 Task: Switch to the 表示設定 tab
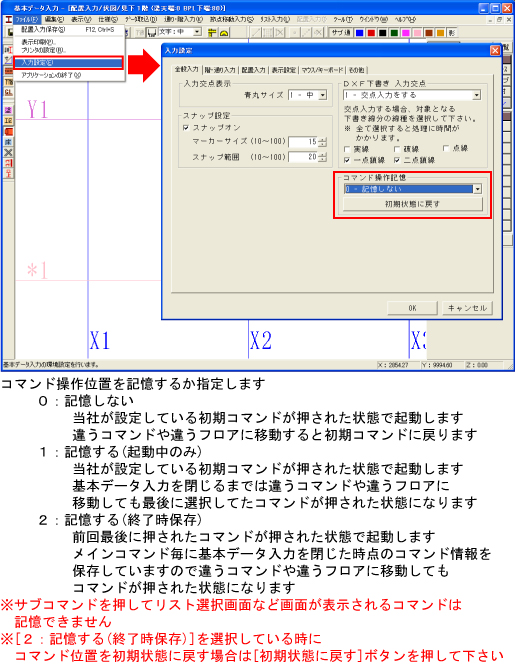point(283,70)
